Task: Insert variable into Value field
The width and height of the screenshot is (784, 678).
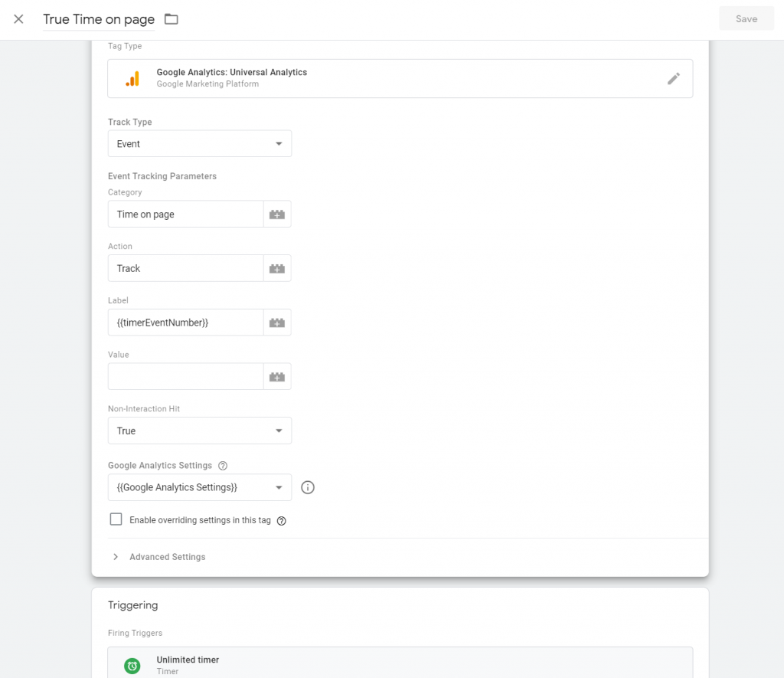Action: coord(277,376)
